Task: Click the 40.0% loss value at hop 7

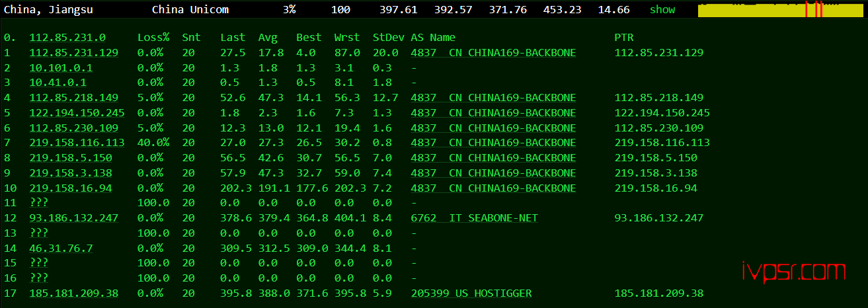Action: (153, 143)
